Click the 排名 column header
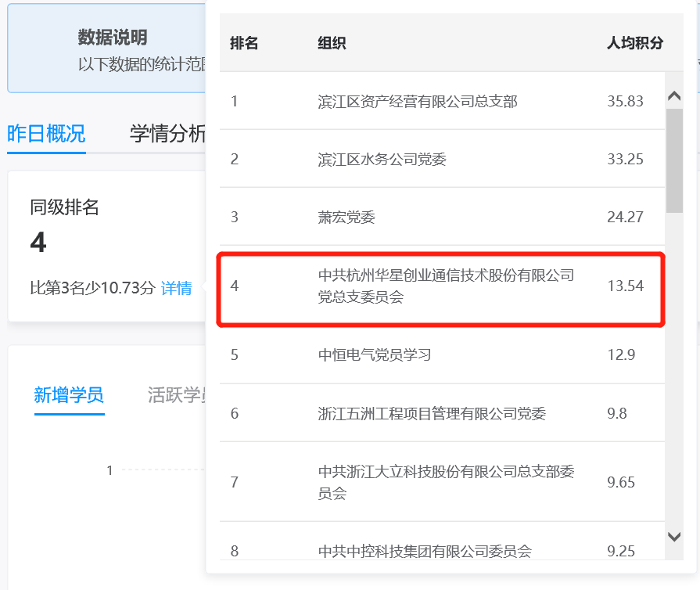The width and height of the screenshot is (700, 590). pos(244,43)
